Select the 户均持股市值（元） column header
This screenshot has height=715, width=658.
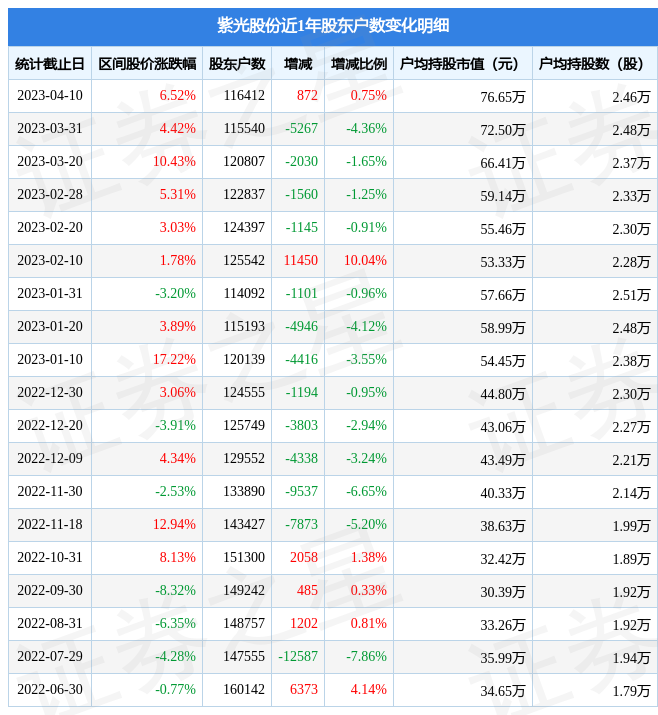pos(459,63)
